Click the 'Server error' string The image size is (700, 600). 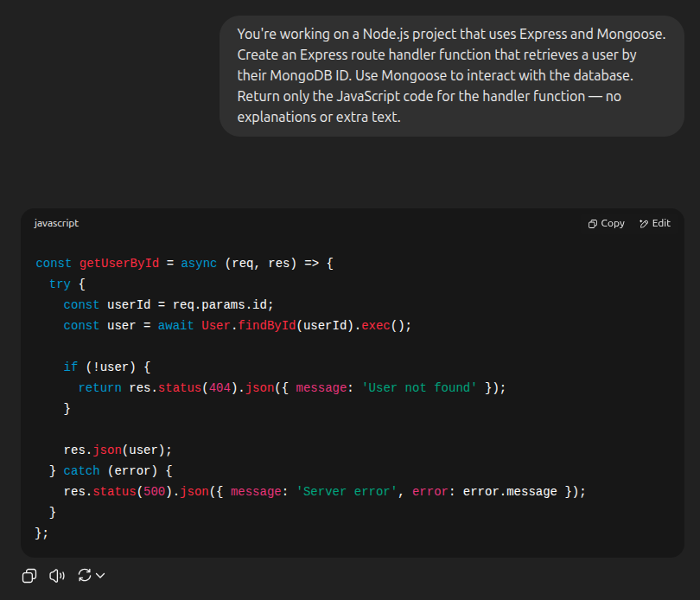click(347, 491)
